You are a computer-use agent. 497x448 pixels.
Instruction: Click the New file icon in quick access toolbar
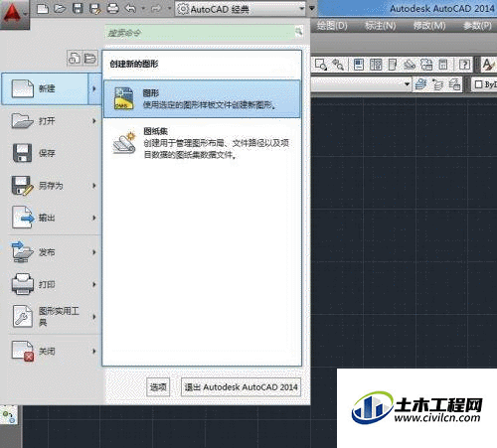(x=43, y=9)
